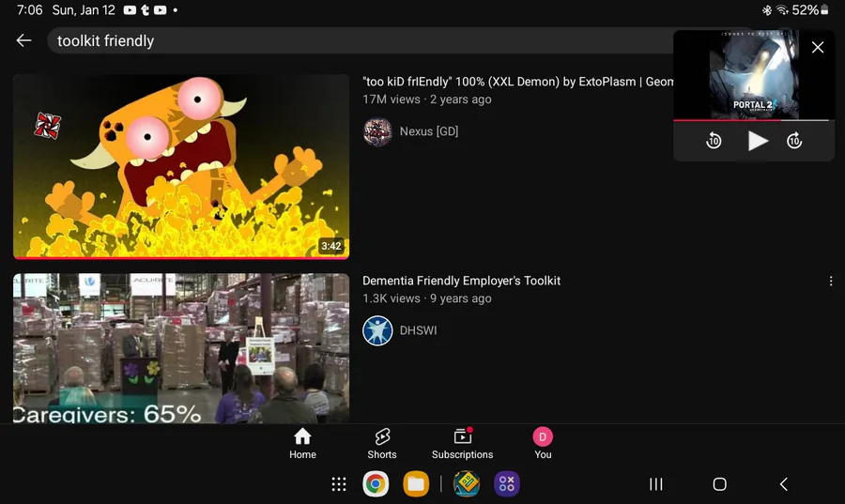Expand the Portal 2 miniplayer video
Viewport: 845px width, 504px height.
pos(754,75)
